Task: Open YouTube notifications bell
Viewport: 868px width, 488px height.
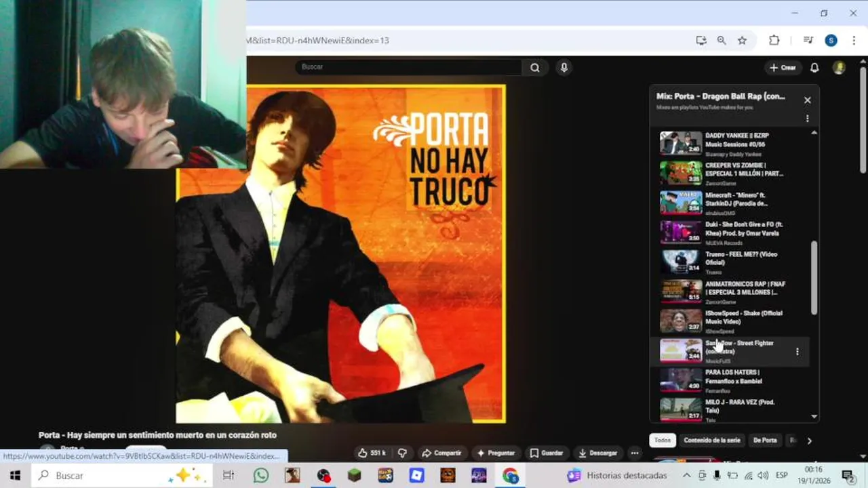Action: (814, 68)
